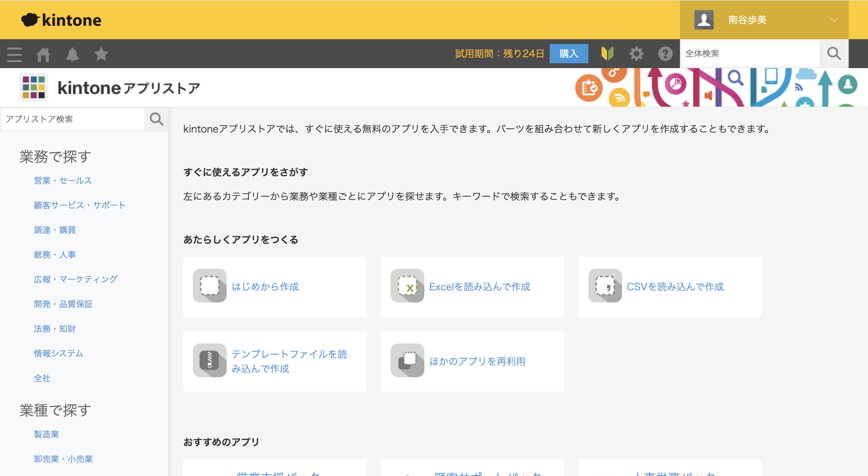Click kintoneアプリストア page title
Screen dimensions: 868x476
click(x=129, y=88)
